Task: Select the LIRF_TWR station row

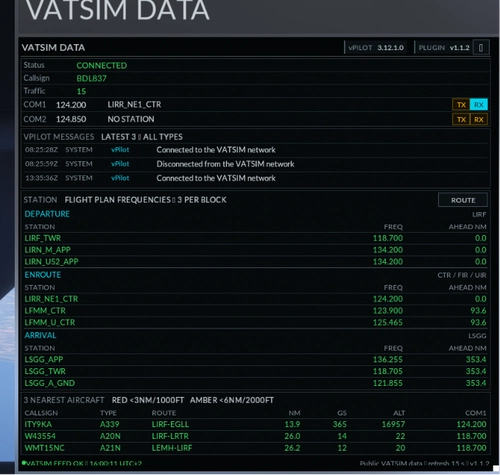Action: [255, 238]
